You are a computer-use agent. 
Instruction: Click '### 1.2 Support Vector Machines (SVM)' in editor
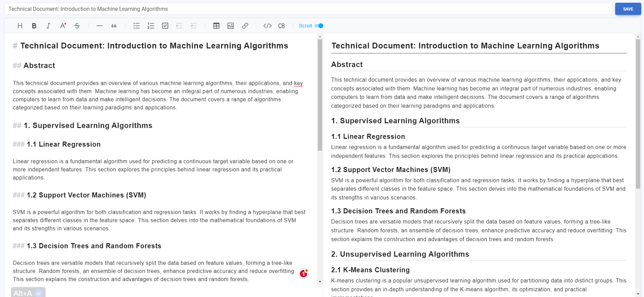(79, 195)
